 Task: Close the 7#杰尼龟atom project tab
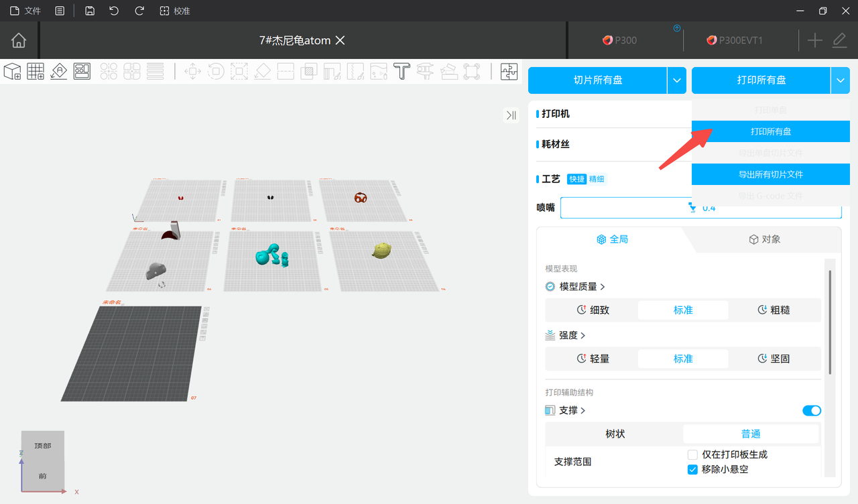tap(340, 40)
